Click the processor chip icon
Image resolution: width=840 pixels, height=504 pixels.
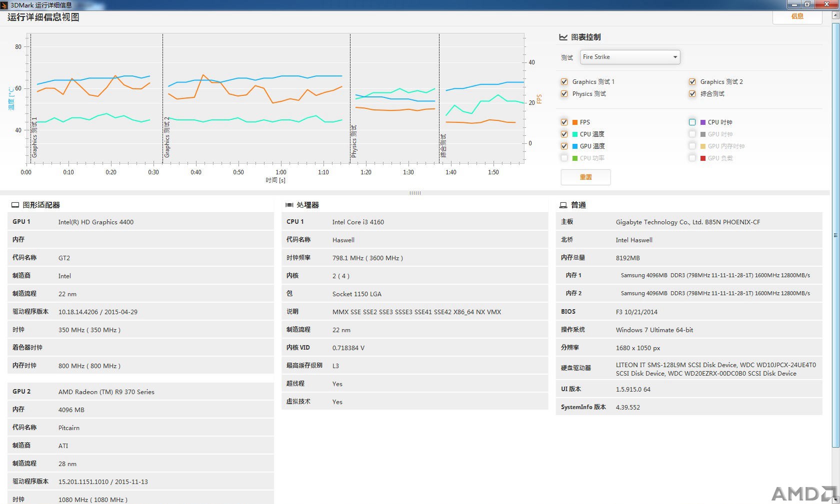pos(289,205)
